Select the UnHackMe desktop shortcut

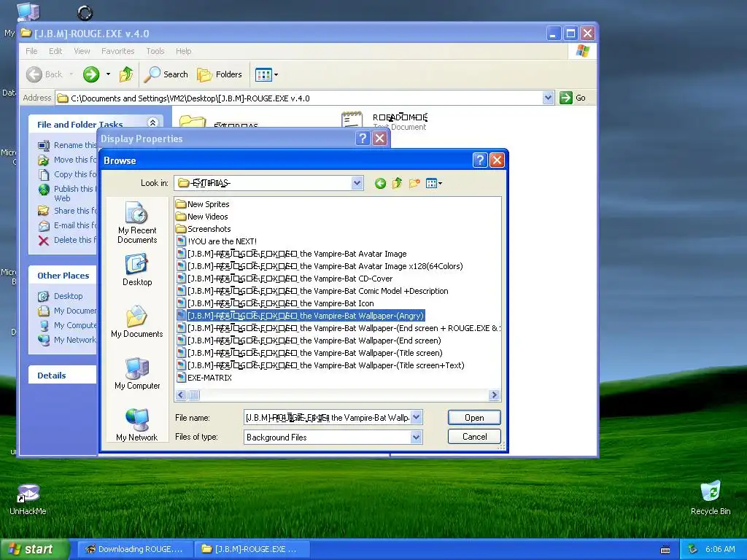(x=28, y=499)
